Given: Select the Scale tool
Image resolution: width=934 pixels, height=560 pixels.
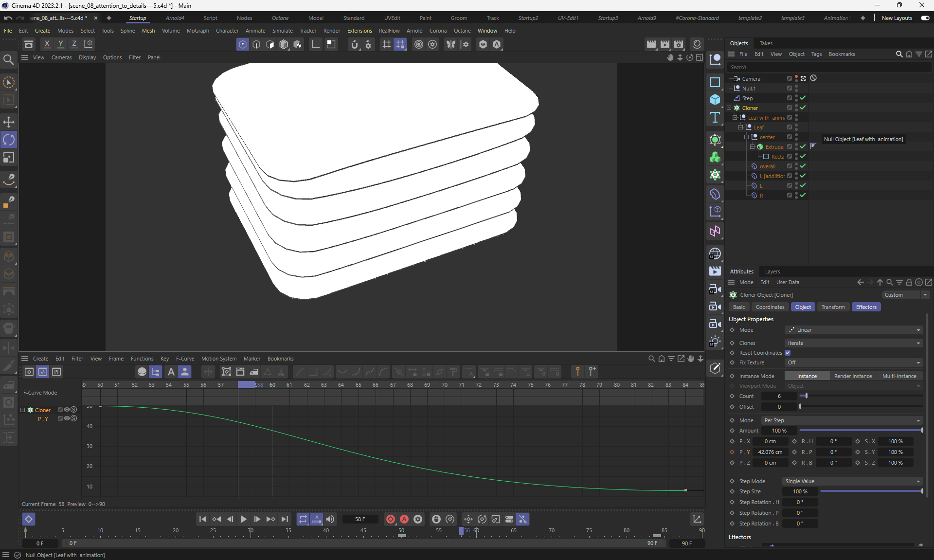Looking at the screenshot, I should click(x=9, y=158).
